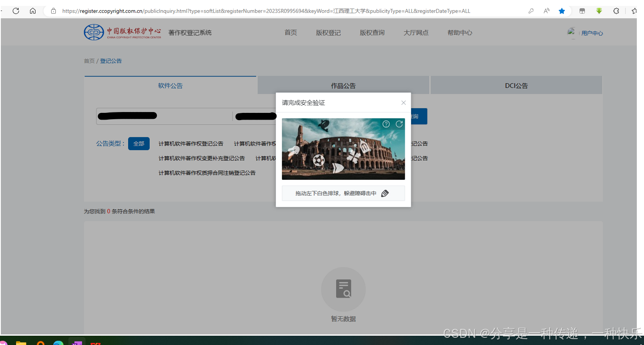Click the user avatar icon near 用户中心
644x345 pixels.
[572, 32]
